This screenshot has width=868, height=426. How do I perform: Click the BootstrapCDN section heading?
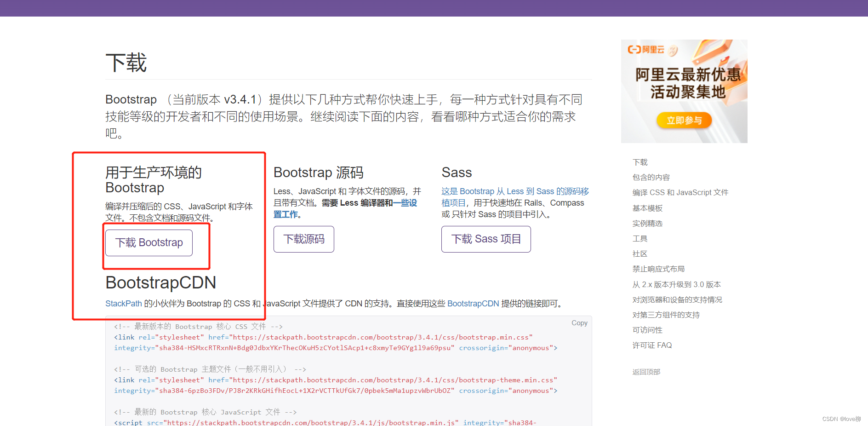[x=161, y=282]
